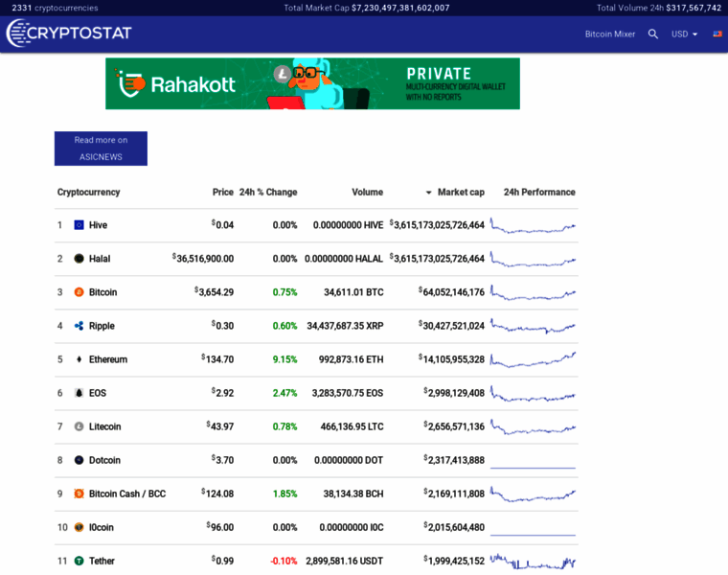This screenshot has width=728, height=575.
Task: Open the I0coin coin name link
Action: coord(102,527)
